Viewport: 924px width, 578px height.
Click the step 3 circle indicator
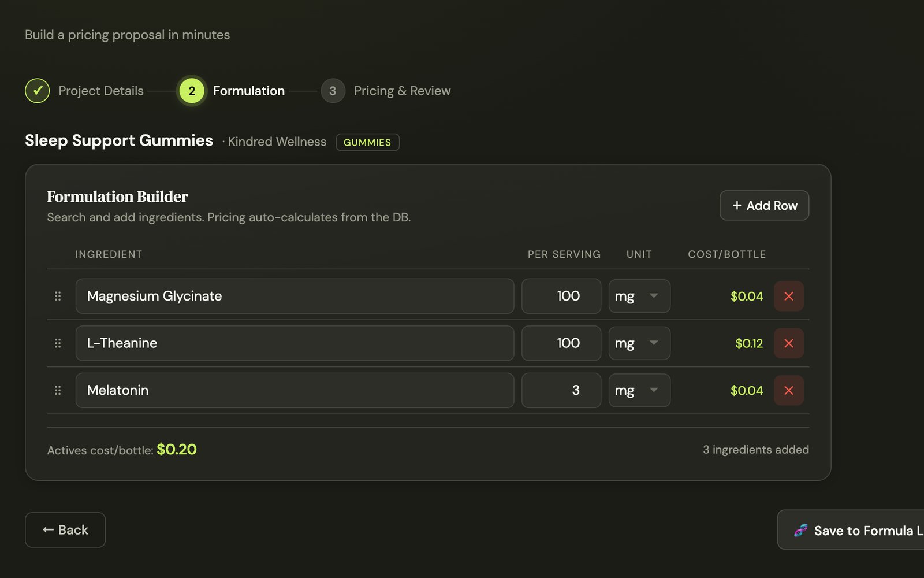(x=333, y=91)
